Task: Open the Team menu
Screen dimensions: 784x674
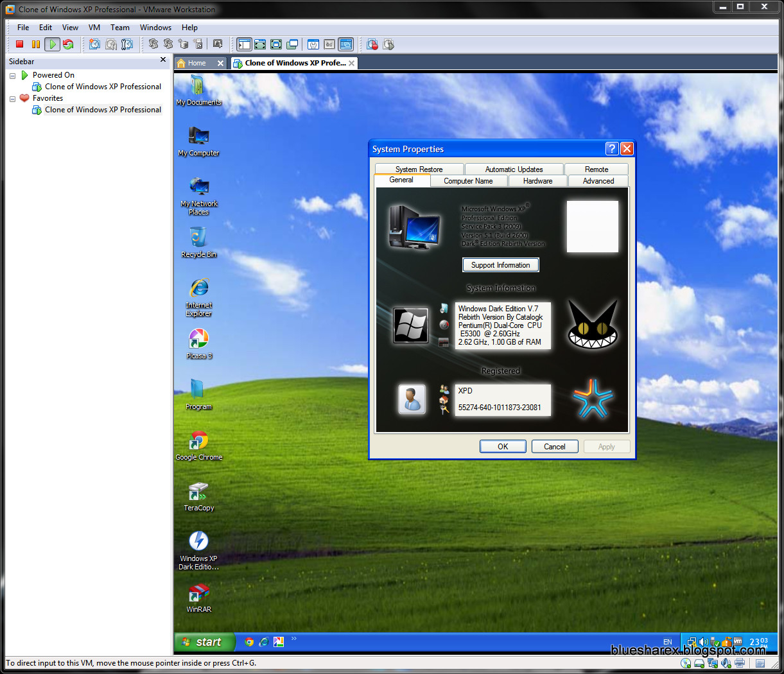Action: click(120, 28)
